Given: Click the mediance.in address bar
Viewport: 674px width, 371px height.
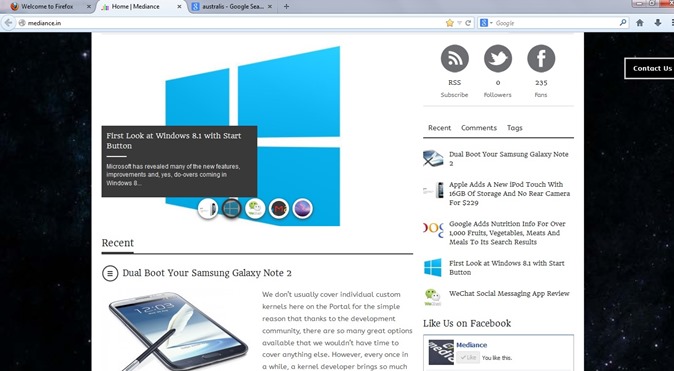Looking at the screenshot, I should click(x=232, y=23).
